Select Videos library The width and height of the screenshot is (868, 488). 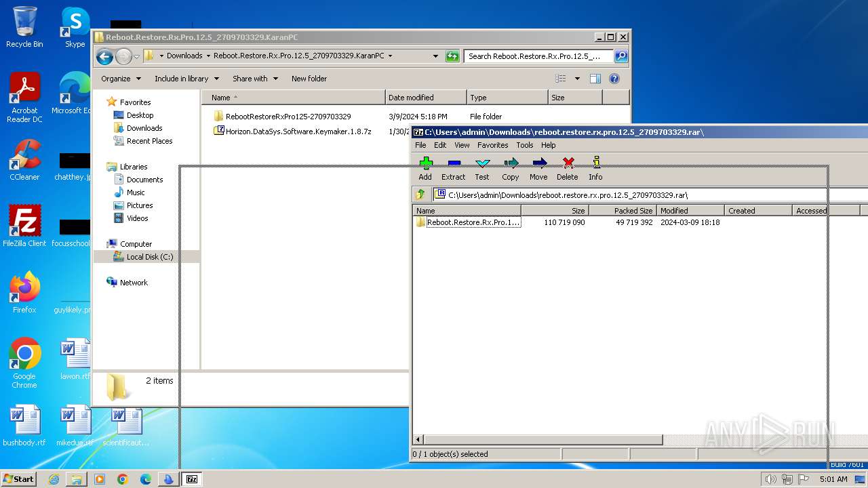click(x=131, y=218)
